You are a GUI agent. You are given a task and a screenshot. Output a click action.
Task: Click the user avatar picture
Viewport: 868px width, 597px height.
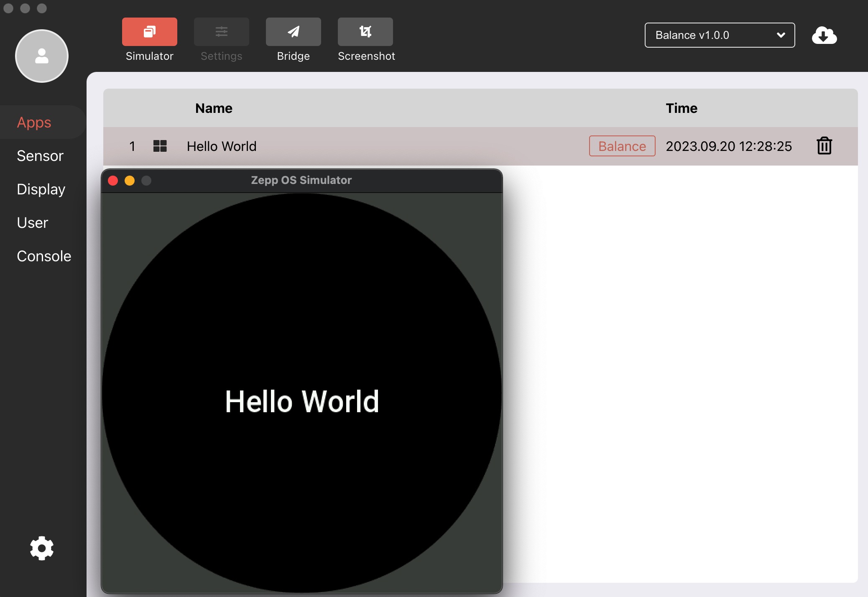pos(41,56)
